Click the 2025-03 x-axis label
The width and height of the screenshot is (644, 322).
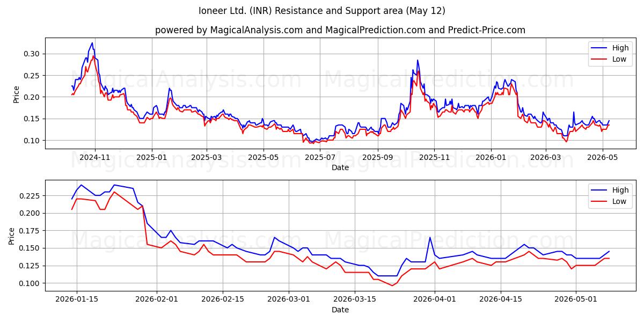[x=206, y=157]
